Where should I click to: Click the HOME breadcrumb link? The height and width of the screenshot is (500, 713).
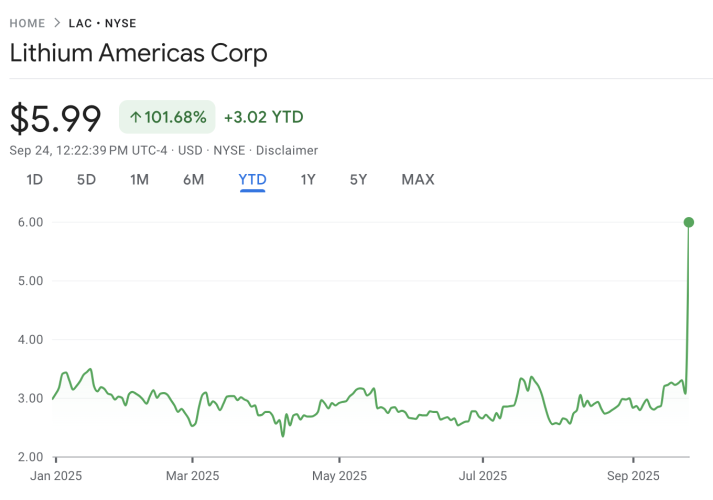[x=28, y=23]
